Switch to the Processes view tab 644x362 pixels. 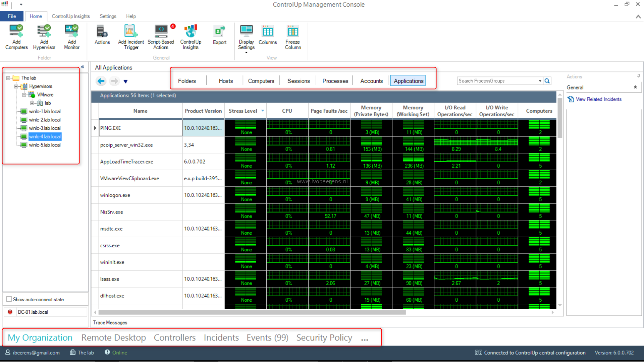(x=335, y=81)
